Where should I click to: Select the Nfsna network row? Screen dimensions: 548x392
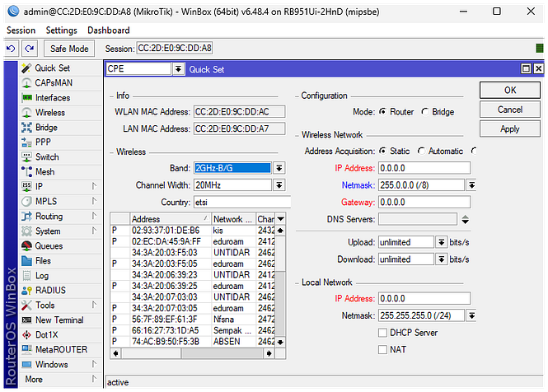[193, 320]
